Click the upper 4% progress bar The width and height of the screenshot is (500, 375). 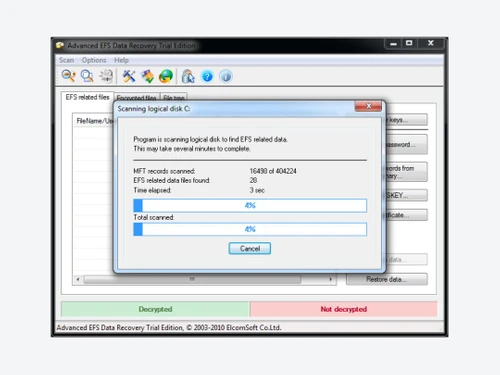click(250, 205)
